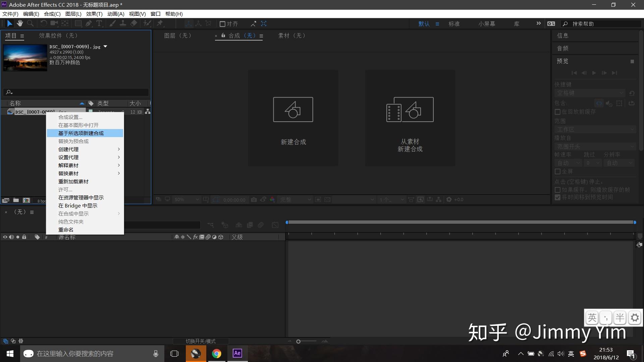Select the Brush tool
Viewport: 644px width, 362px height.
pos(112,23)
